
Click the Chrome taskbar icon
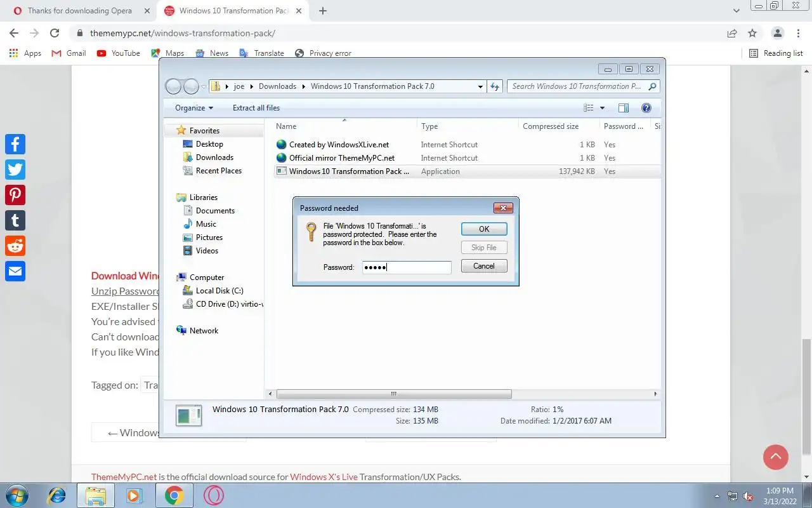point(174,495)
